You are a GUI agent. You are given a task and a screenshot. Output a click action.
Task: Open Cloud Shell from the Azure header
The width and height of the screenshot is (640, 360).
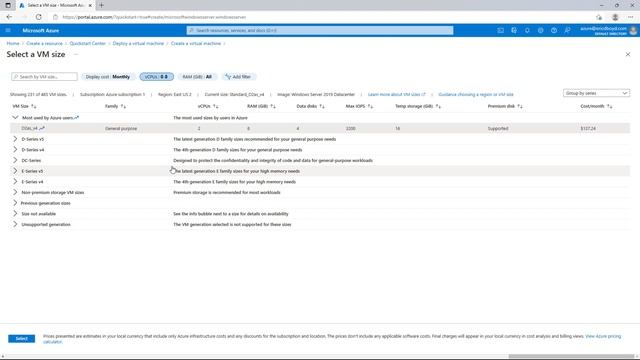(x=500, y=30)
